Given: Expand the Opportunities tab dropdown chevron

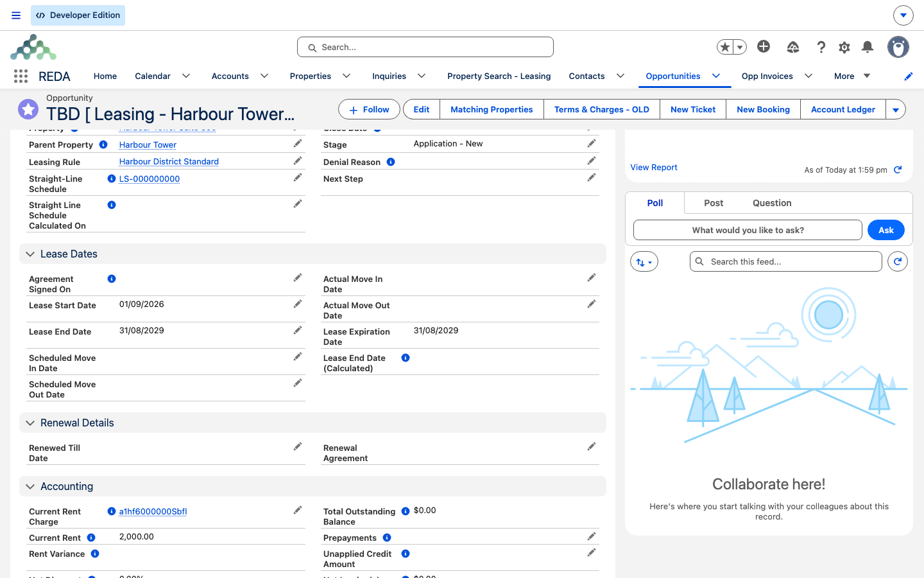Looking at the screenshot, I should tap(716, 76).
